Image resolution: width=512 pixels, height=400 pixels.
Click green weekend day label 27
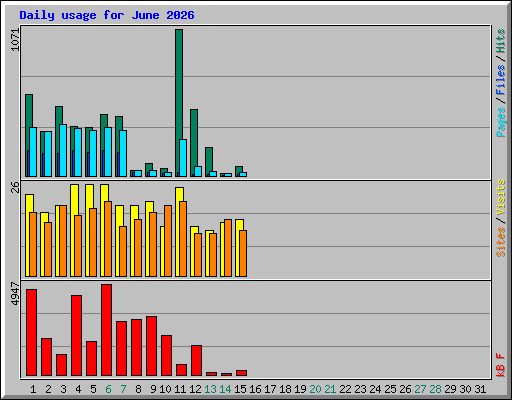[x=420, y=389]
